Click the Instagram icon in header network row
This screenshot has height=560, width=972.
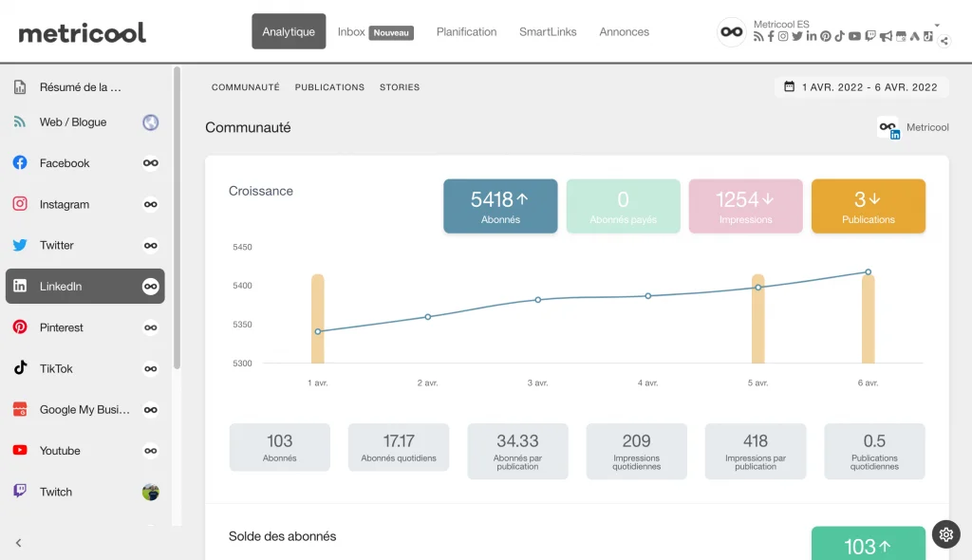[x=783, y=37]
